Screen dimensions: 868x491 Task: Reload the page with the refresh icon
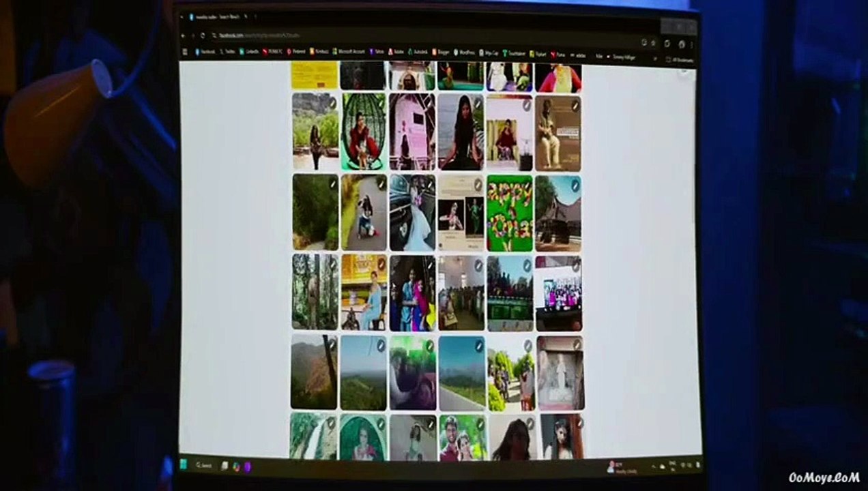point(203,35)
